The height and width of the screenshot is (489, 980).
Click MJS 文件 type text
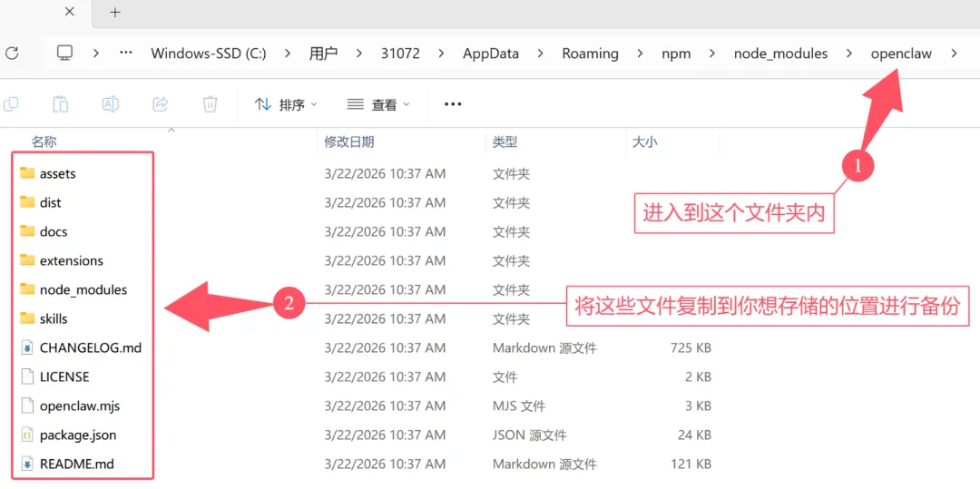coord(519,406)
